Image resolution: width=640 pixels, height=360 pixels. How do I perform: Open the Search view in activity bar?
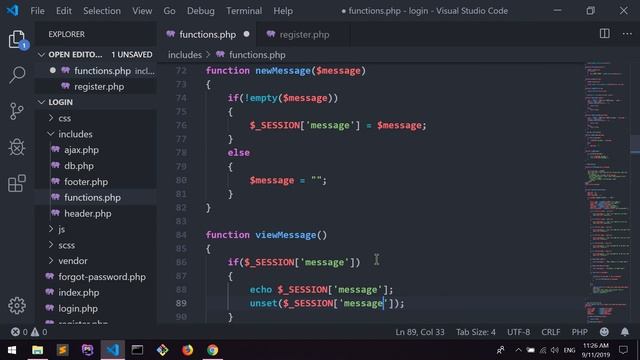pyautogui.click(x=17, y=75)
